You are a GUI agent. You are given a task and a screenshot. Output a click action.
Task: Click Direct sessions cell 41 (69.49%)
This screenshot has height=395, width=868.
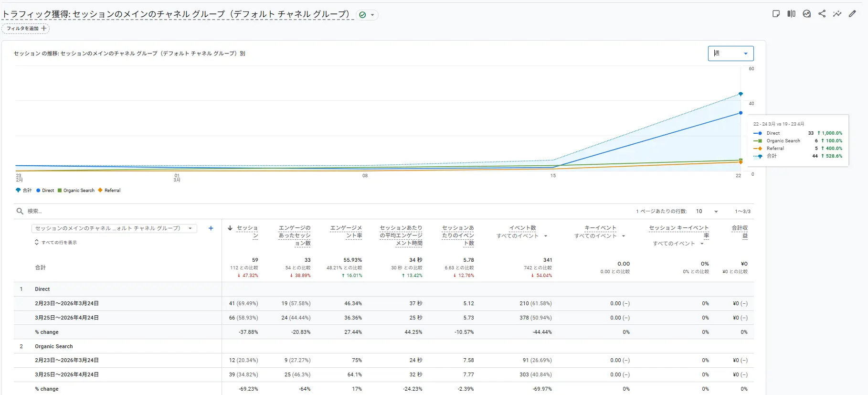pos(243,303)
